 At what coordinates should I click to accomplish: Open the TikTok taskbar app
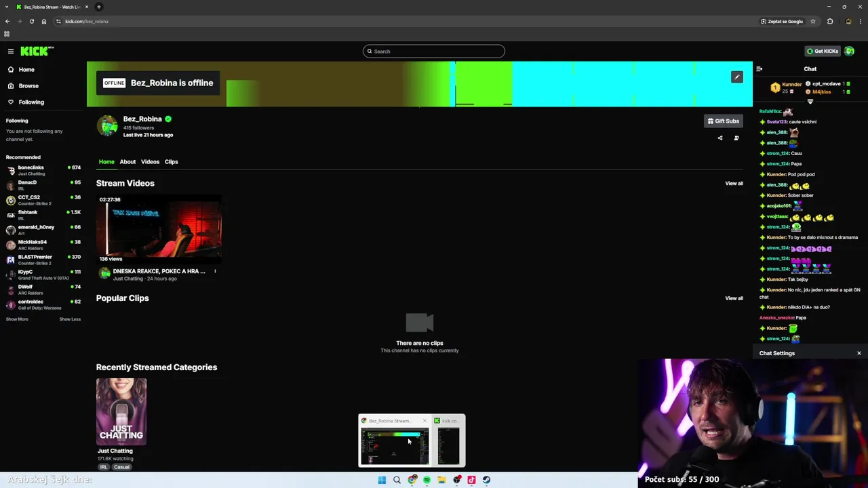coord(471,480)
